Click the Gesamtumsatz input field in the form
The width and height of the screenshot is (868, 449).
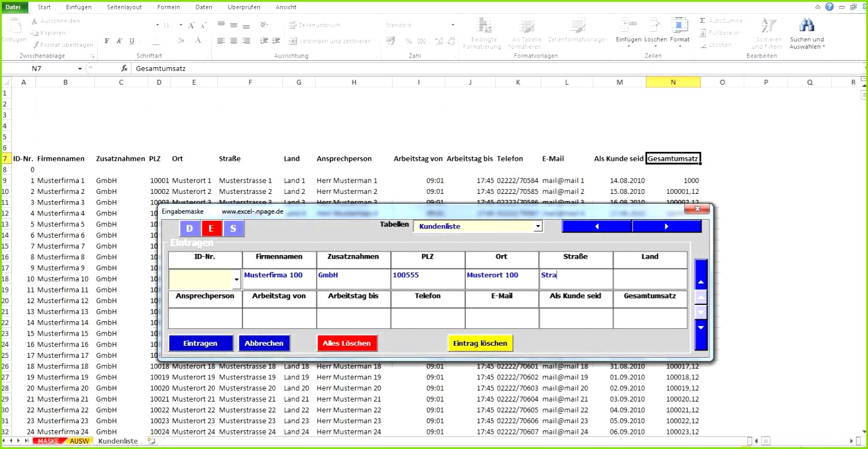(x=650, y=316)
